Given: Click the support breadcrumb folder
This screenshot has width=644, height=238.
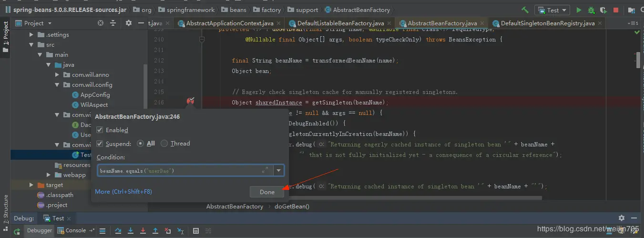Looking at the screenshot, I should pos(302,10).
